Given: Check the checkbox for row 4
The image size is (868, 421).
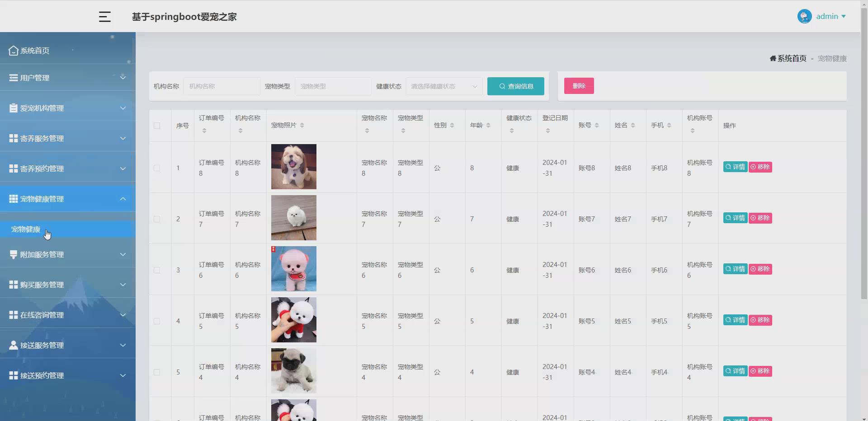Looking at the screenshot, I should tap(157, 321).
